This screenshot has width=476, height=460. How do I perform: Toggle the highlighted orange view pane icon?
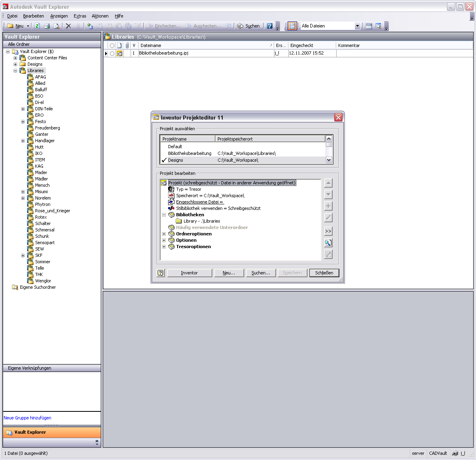(x=292, y=26)
